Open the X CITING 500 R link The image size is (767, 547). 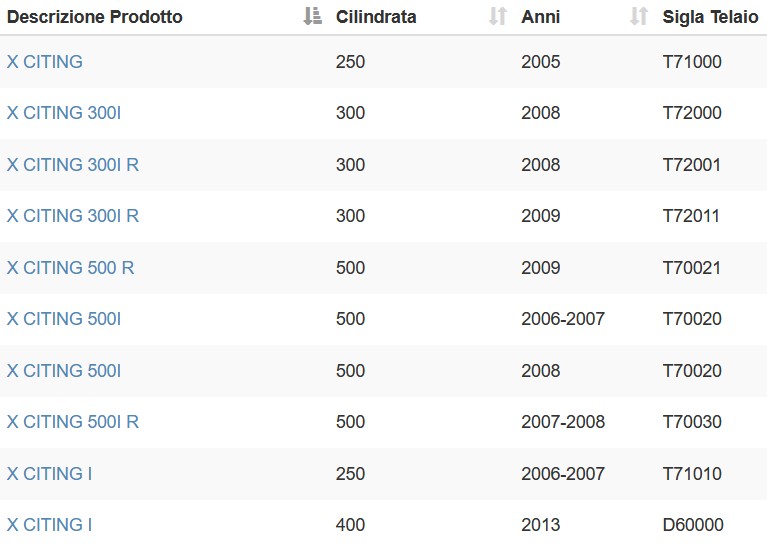click(x=70, y=268)
